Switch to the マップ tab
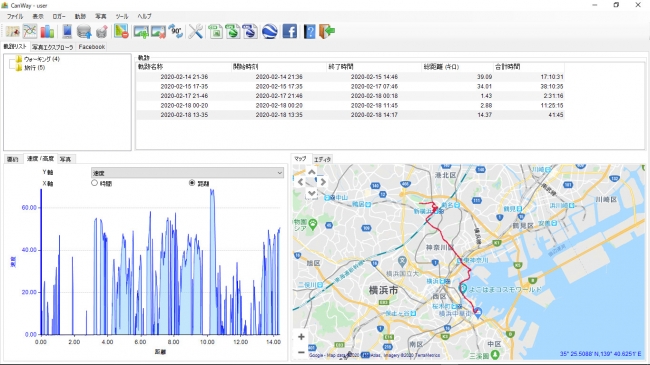This screenshot has height=365, width=650. coord(300,158)
